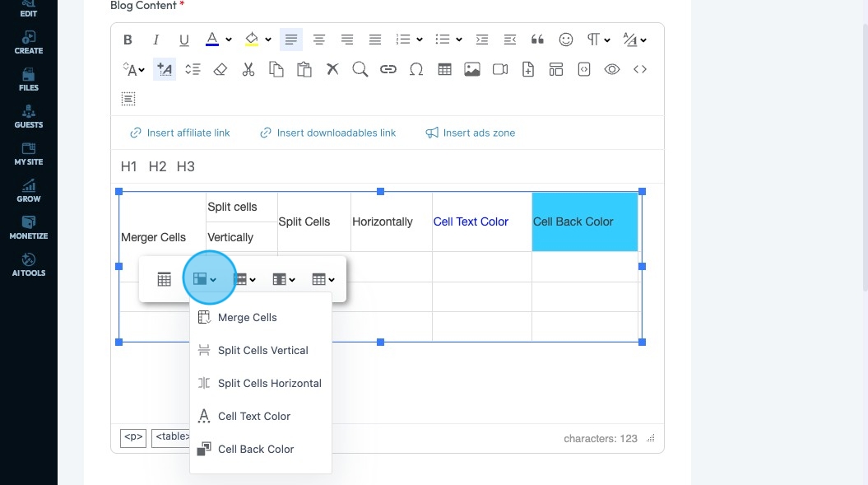Click the eraser clear formatting icon
The height and width of the screenshot is (485, 868).
[220, 70]
